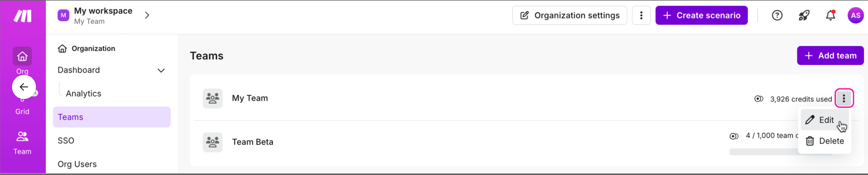Toggle eye icon for Team Beta credits

[734, 136]
